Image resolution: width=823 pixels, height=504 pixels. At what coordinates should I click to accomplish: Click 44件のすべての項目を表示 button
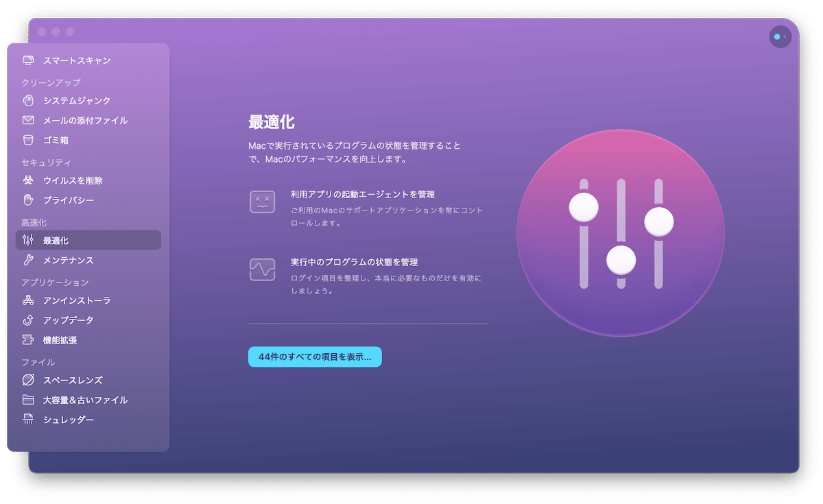point(315,357)
